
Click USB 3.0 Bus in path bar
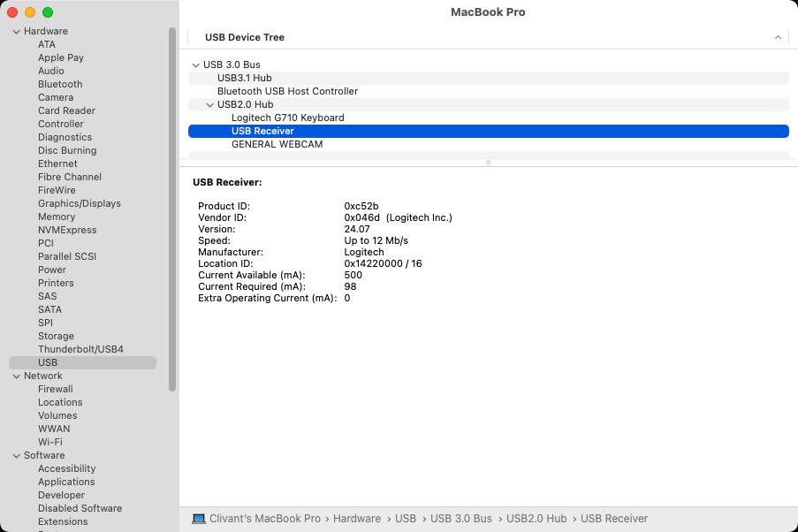pos(461,518)
